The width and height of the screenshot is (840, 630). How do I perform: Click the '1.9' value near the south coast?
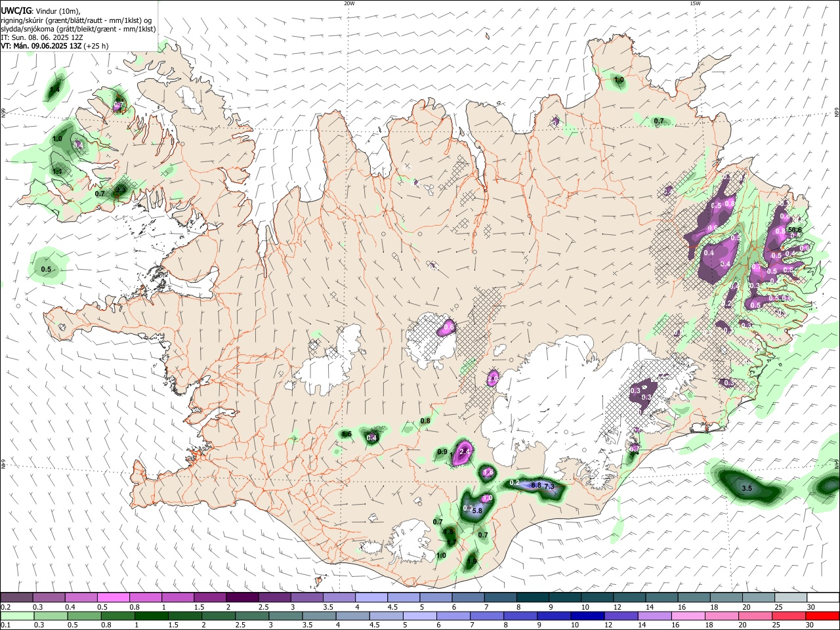click(472, 562)
